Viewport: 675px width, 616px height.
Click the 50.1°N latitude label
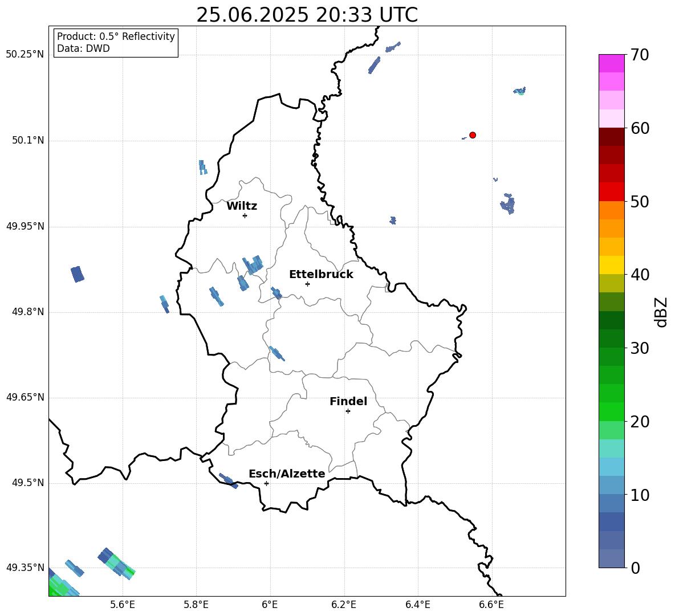[x=28, y=141]
